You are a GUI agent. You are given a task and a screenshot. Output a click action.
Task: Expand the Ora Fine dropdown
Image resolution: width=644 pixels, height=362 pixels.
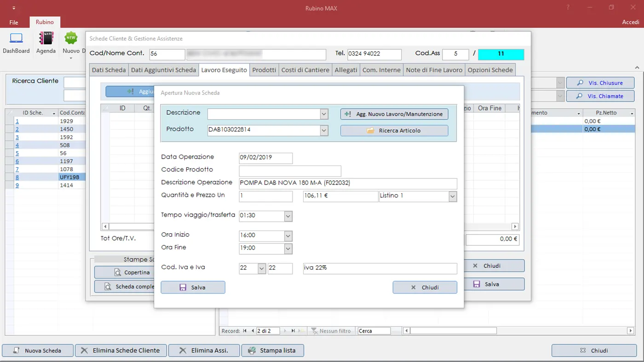(288, 248)
